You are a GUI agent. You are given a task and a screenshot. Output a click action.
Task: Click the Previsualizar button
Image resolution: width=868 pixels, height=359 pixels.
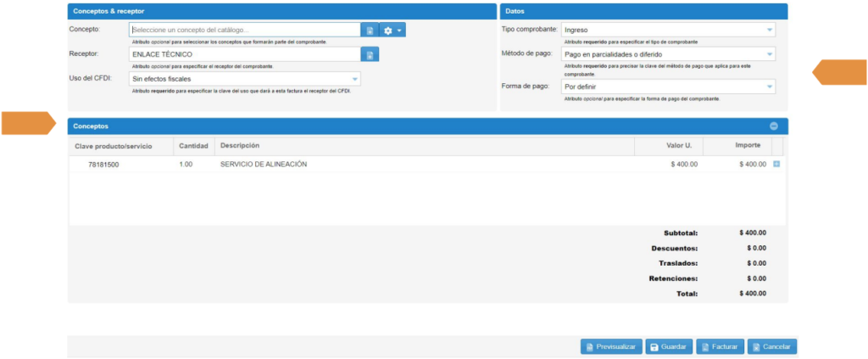pyautogui.click(x=610, y=346)
